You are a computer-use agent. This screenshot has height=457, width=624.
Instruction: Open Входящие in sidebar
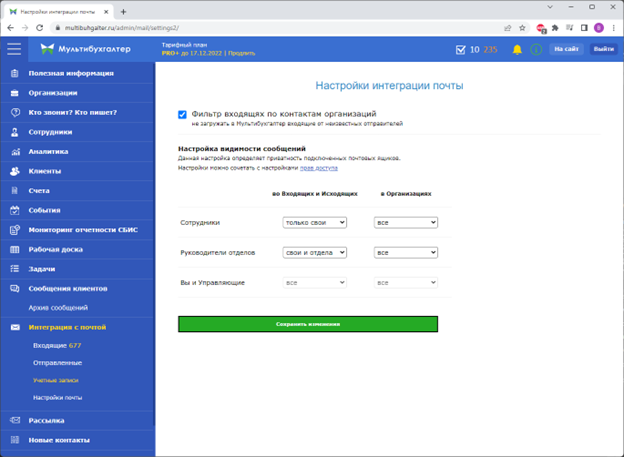[57, 345]
